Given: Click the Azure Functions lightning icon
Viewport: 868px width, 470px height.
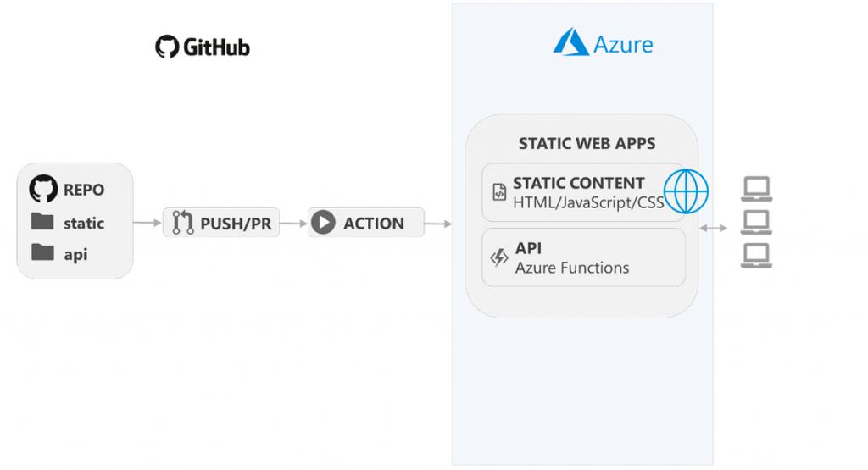Looking at the screenshot, I should coord(499,258).
